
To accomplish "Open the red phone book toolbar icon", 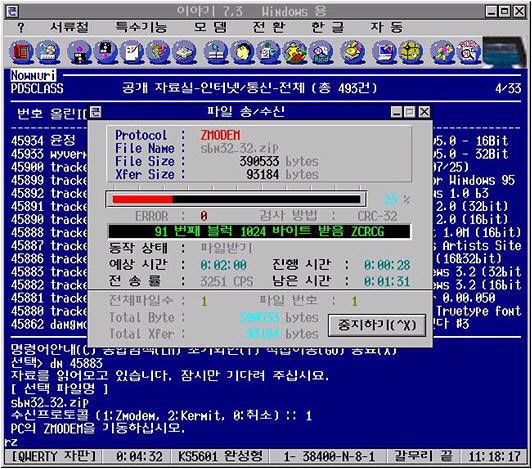I will click(x=22, y=52).
